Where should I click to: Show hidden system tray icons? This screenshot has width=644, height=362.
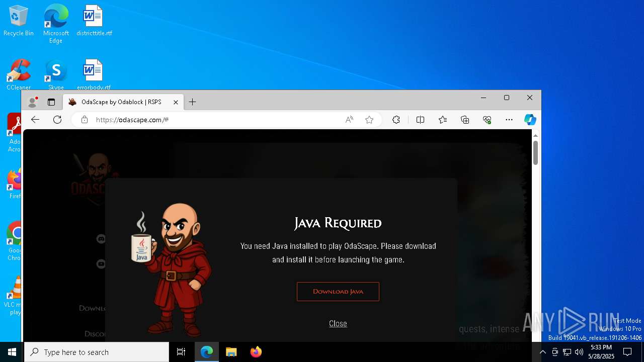tap(542, 352)
